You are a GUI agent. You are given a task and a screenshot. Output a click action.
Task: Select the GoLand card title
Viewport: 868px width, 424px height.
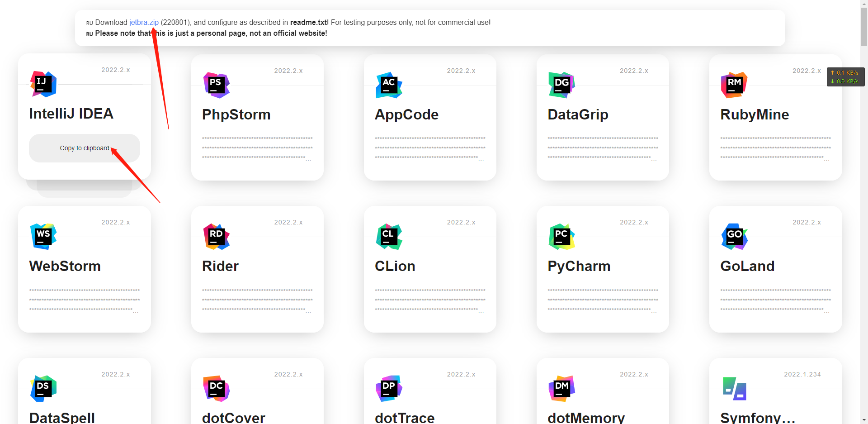(747, 266)
